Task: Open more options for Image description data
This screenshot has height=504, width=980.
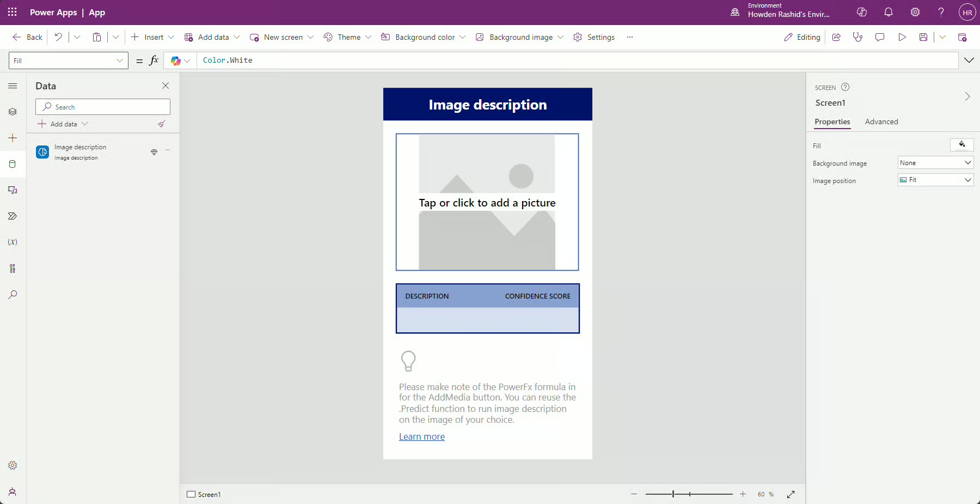Action: coord(168,150)
